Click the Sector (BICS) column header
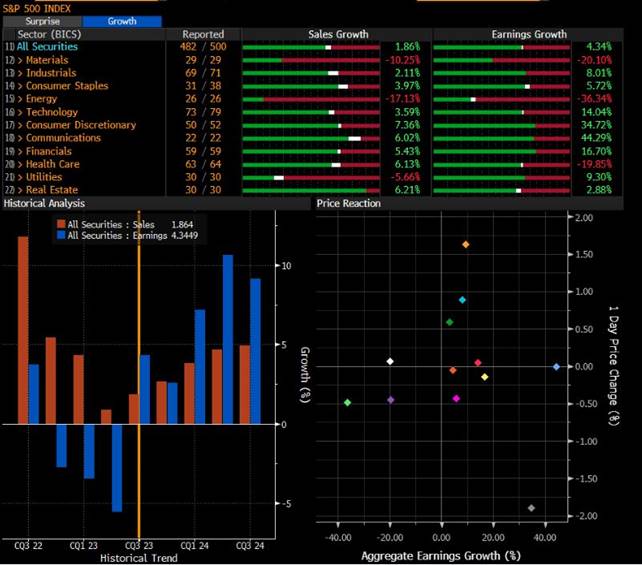 [x=50, y=34]
